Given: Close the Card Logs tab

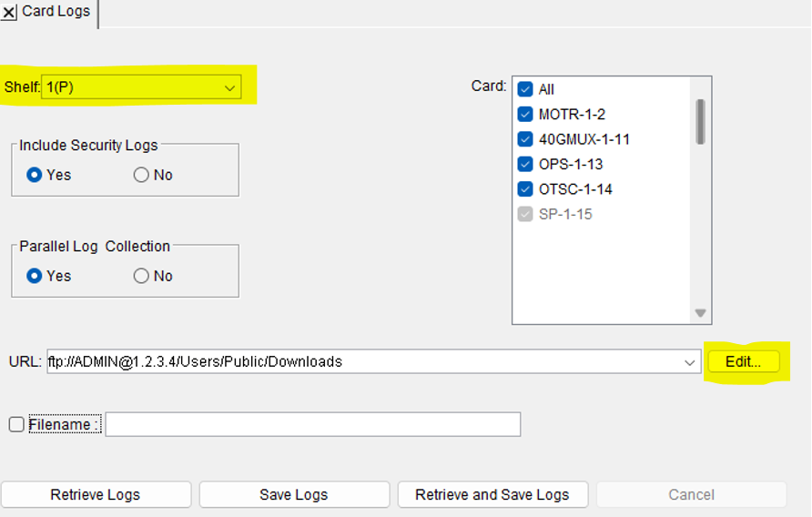Looking at the screenshot, I should 9,12.
